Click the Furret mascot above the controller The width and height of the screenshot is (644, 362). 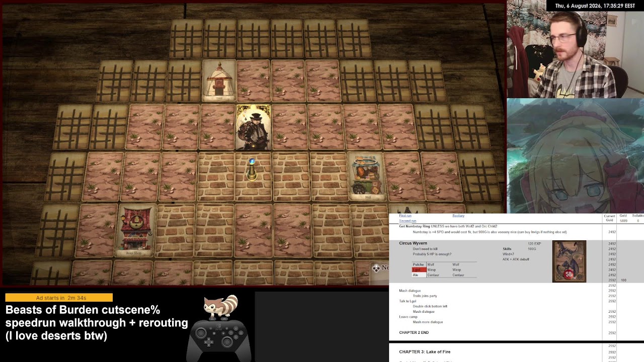click(x=221, y=307)
